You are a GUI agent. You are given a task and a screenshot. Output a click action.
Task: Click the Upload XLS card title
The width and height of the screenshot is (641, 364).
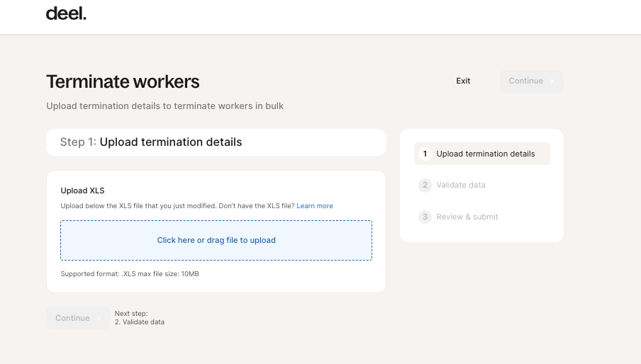[83, 190]
